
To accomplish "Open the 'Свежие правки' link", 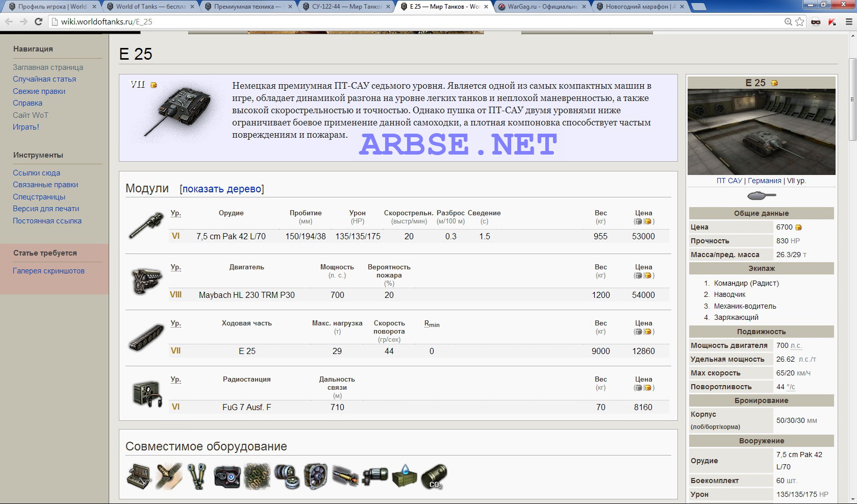I will click(x=39, y=91).
